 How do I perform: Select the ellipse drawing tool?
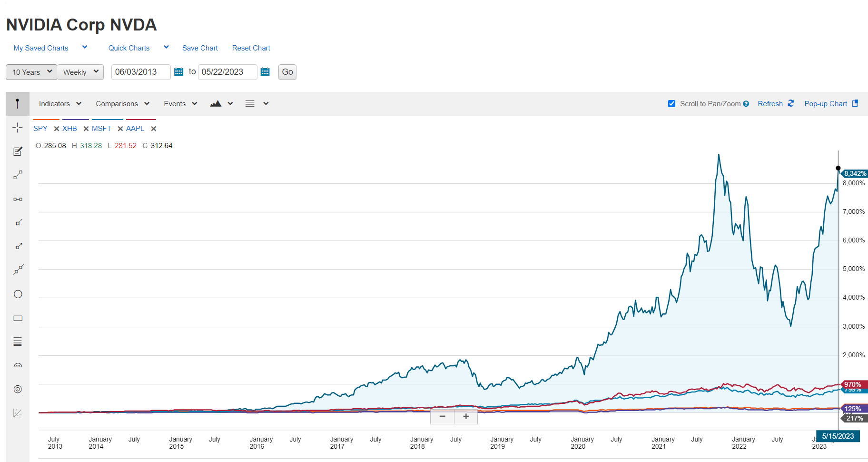coord(18,294)
